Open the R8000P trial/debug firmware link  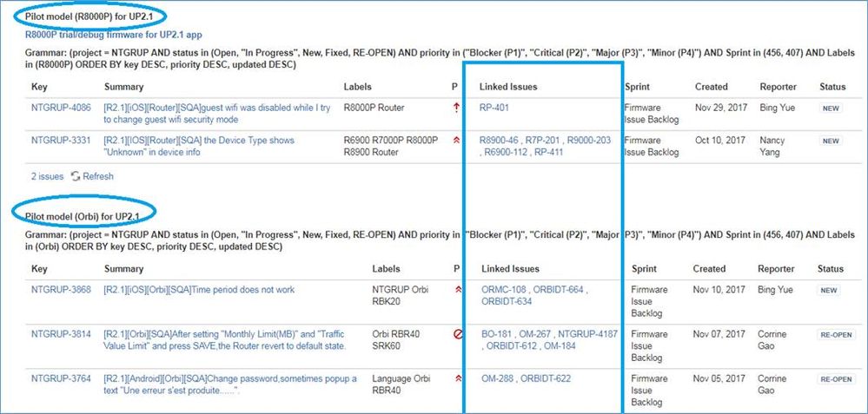114,34
